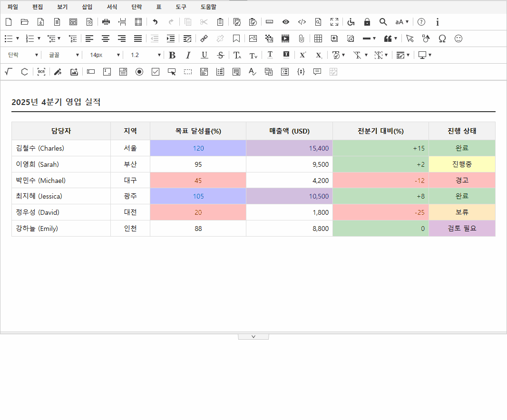Open the special characters Omega icon
The height and width of the screenshot is (420, 507).
coord(442,38)
